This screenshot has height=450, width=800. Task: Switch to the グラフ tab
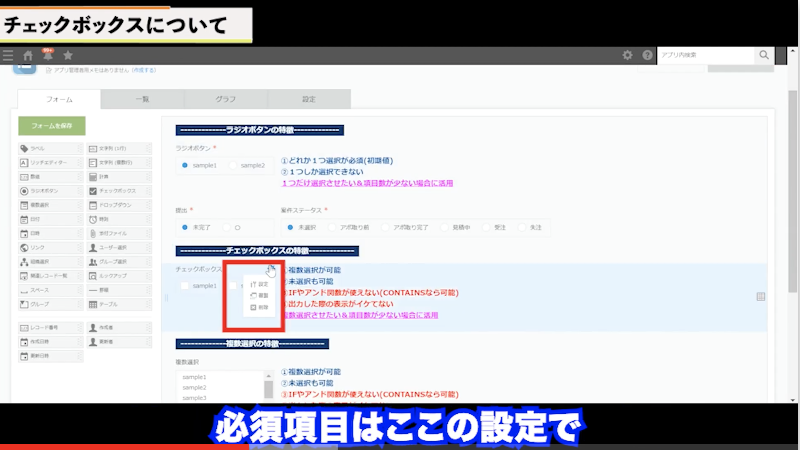[x=226, y=99]
